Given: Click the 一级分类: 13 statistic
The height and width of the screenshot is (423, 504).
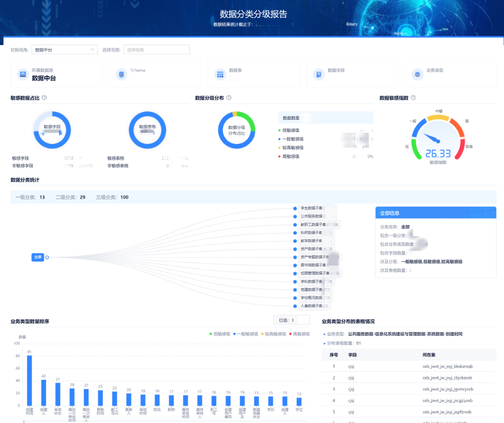Looking at the screenshot, I should point(30,197).
